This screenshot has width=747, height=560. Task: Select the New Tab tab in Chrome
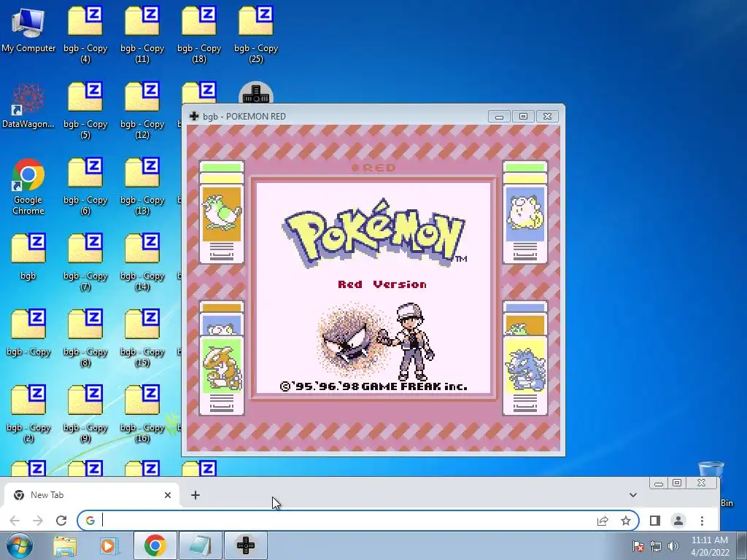click(x=90, y=495)
